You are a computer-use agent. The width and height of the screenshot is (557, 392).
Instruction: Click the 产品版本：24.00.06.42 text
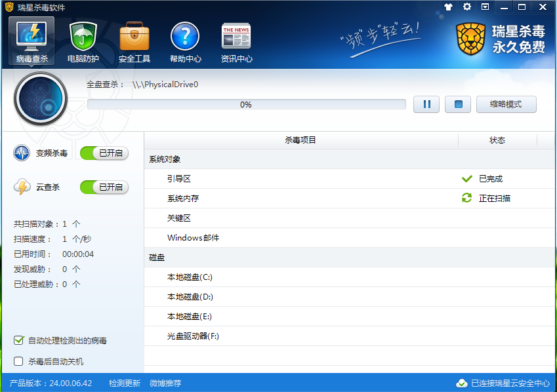pos(51,383)
